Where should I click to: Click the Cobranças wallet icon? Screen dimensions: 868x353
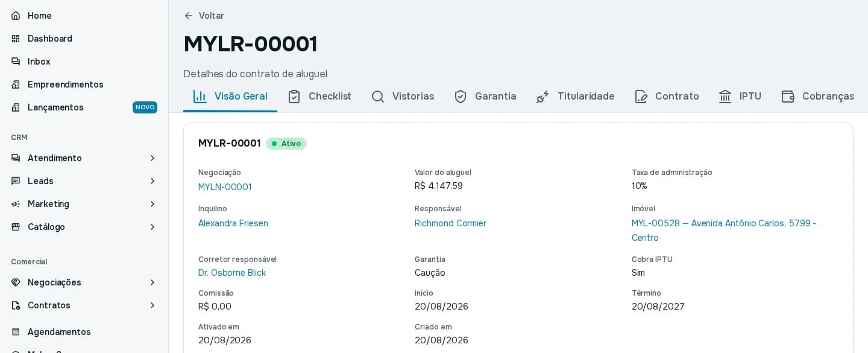(788, 97)
